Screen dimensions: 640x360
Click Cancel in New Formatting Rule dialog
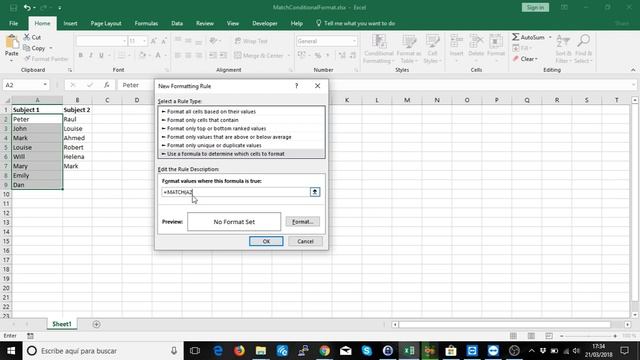(x=305, y=241)
